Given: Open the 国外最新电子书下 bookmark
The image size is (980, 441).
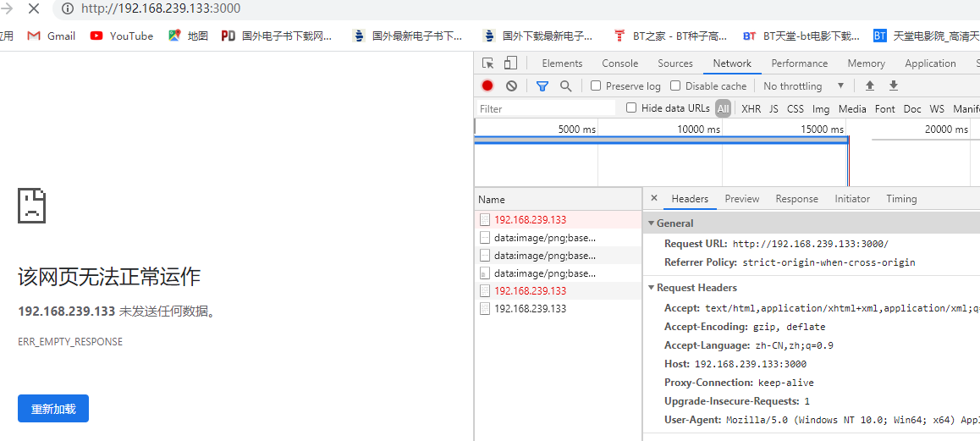Looking at the screenshot, I should coord(408,36).
